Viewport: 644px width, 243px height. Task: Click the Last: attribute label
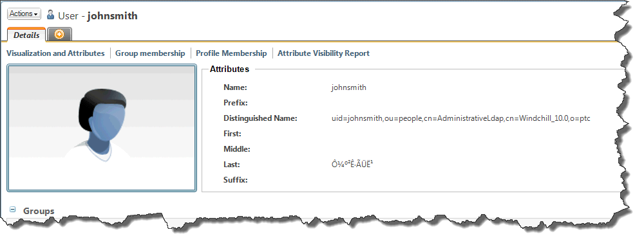point(232,165)
